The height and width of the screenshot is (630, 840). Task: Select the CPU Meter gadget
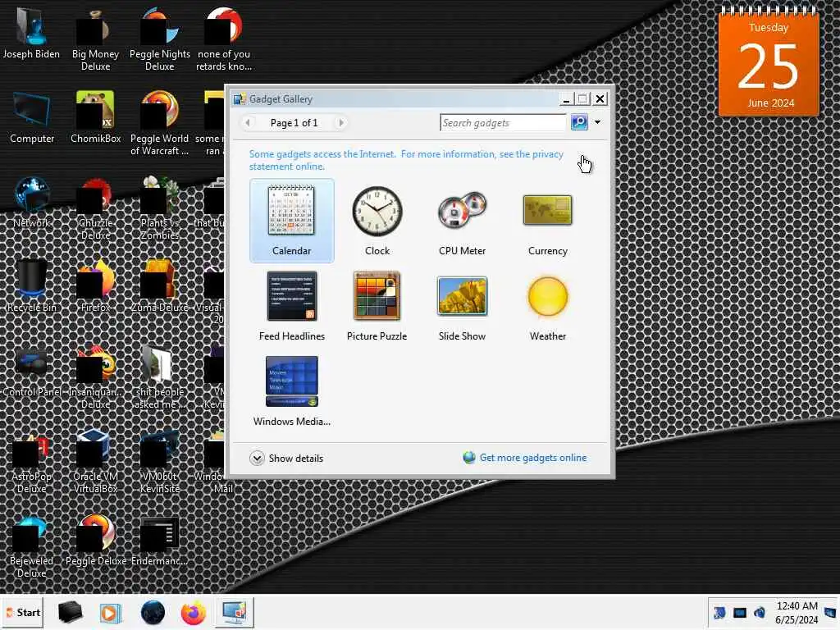pos(462,221)
